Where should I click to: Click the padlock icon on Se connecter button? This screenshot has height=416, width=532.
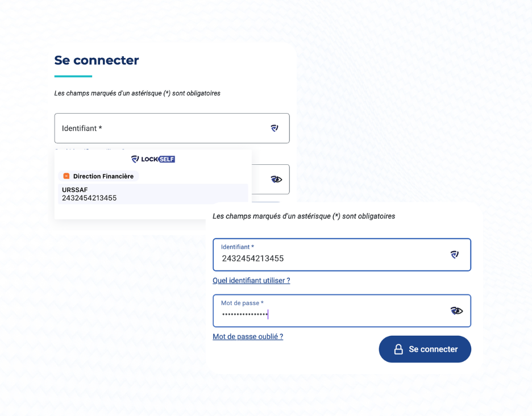[x=398, y=349]
